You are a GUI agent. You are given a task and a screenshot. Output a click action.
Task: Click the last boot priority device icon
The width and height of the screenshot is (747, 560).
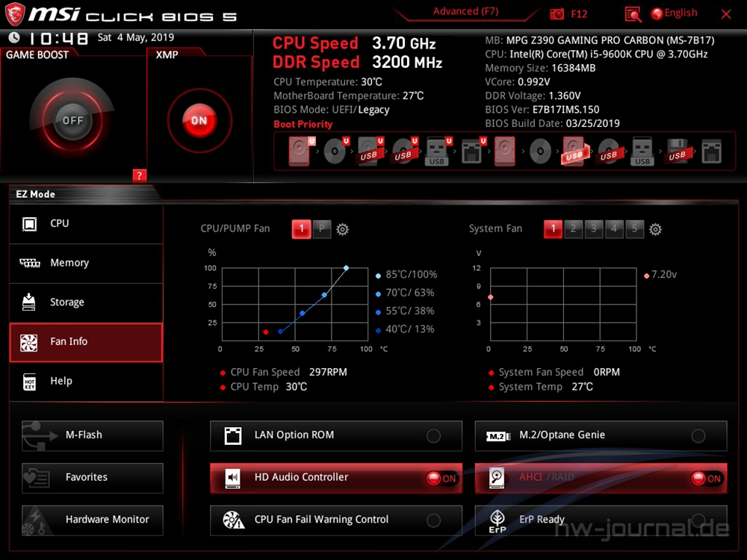[711, 152]
